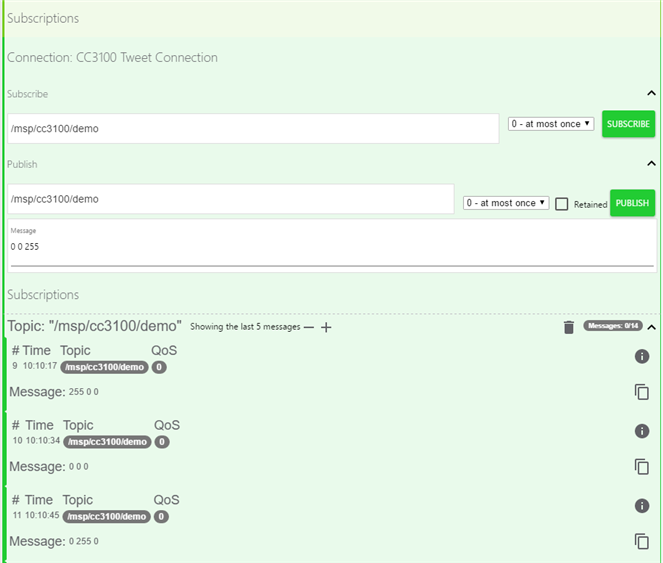The height and width of the screenshot is (563, 663).
Task: Show info for message 10
Action: [x=642, y=431]
